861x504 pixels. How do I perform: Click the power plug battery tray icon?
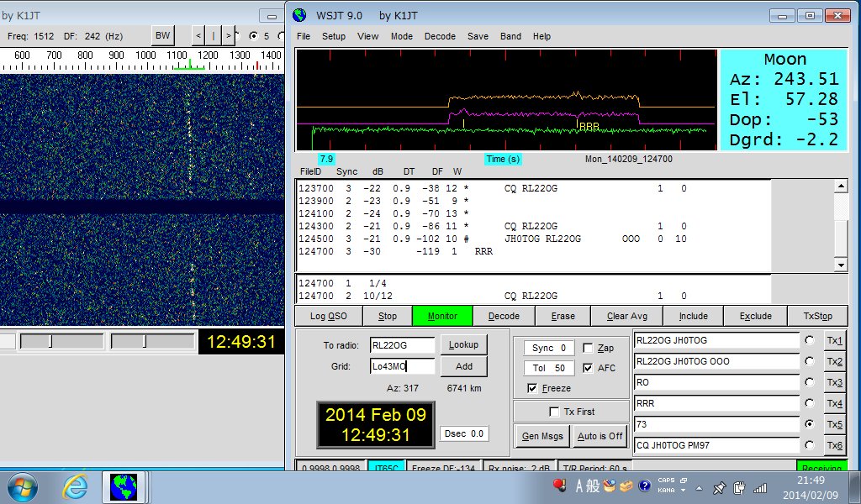coord(739,487)
